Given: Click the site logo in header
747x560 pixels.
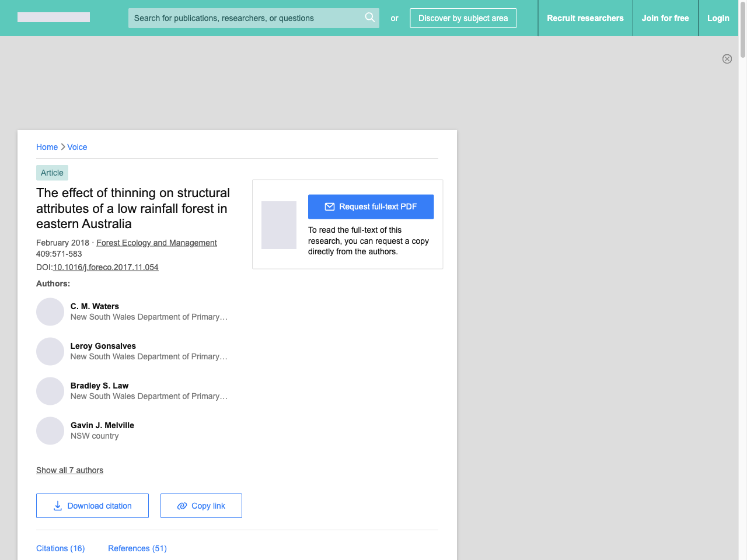Looking at the screenshot, I should point(54,17).
